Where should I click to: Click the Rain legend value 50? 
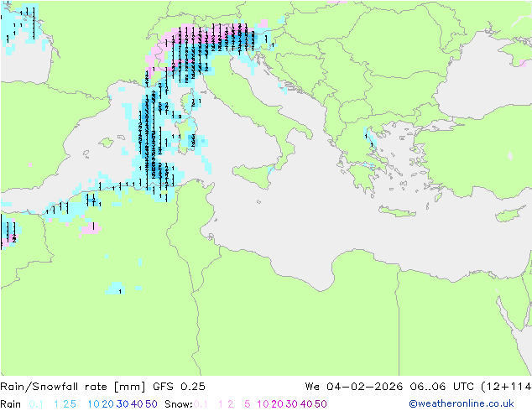tap(151, 404)
